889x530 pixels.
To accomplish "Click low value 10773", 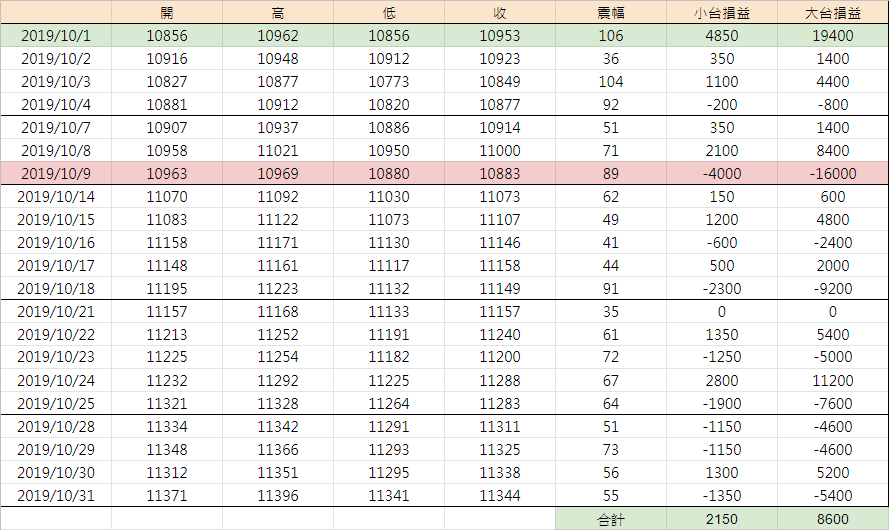I will (x=389, y=82).
